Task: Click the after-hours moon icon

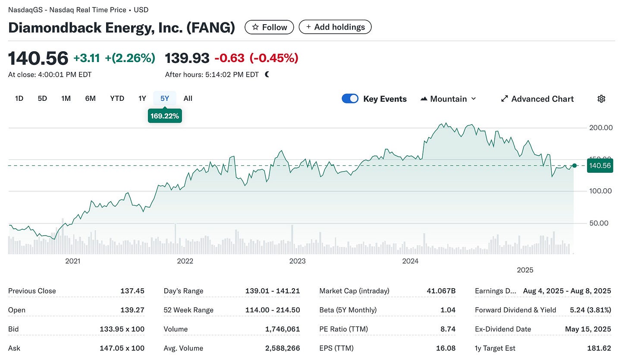Action: (x=267, y=75)
